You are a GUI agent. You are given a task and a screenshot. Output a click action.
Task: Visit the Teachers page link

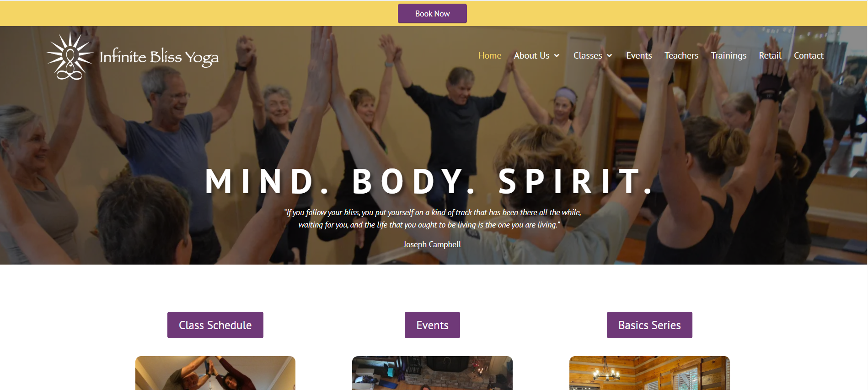pos(681,55)
